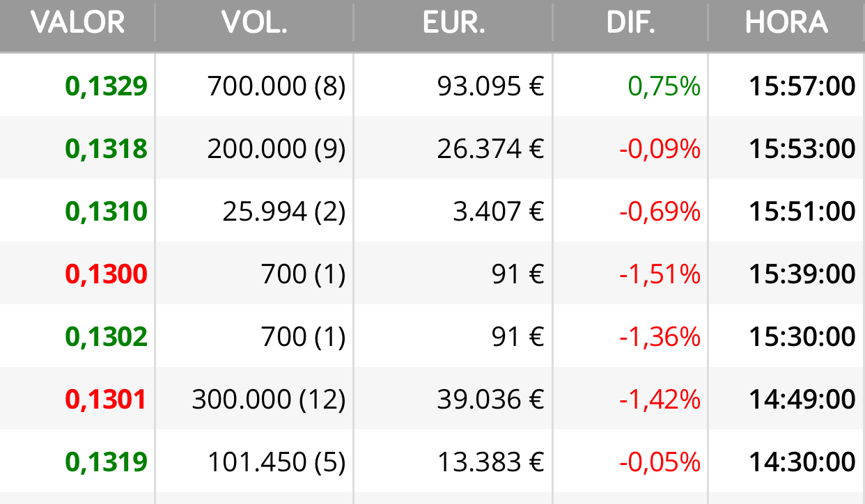The height and width of the screenshot is (504, 865).
Task: Click the HORA column header
Action: [x=786, y=23]
